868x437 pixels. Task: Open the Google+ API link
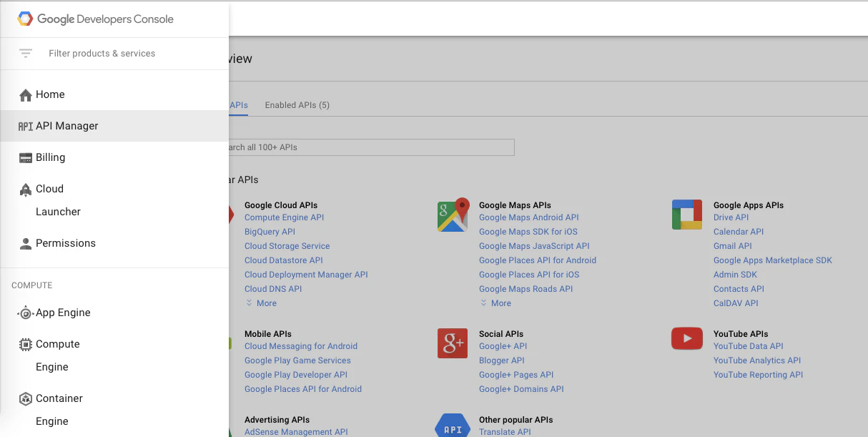[503, 346]
